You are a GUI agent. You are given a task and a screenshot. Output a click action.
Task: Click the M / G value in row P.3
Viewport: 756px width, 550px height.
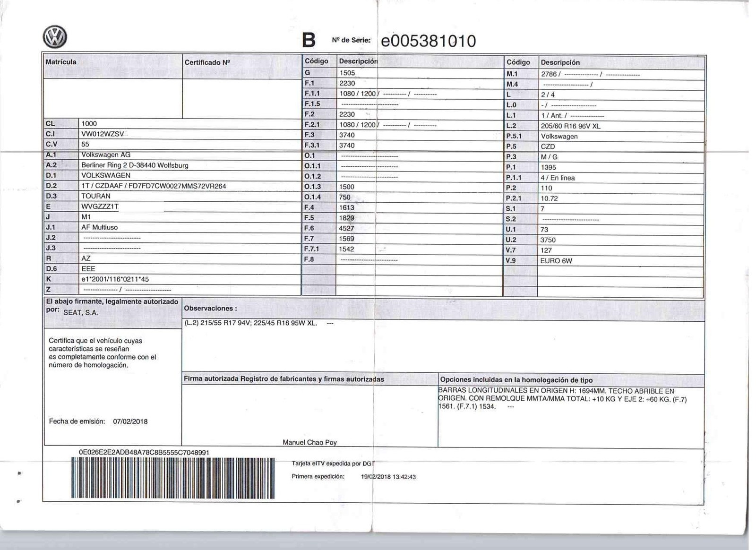[549, 157]
